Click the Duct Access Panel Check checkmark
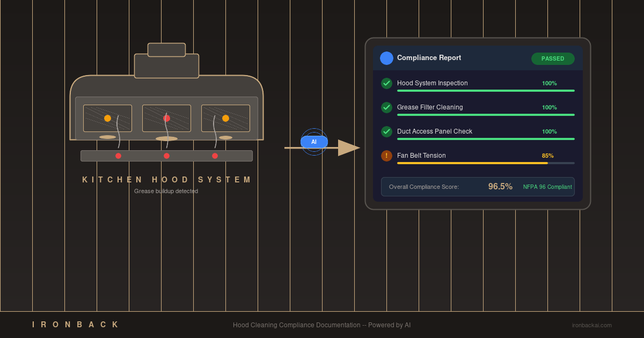The height and width of the screenshot is (338, 644). (386, 131)
